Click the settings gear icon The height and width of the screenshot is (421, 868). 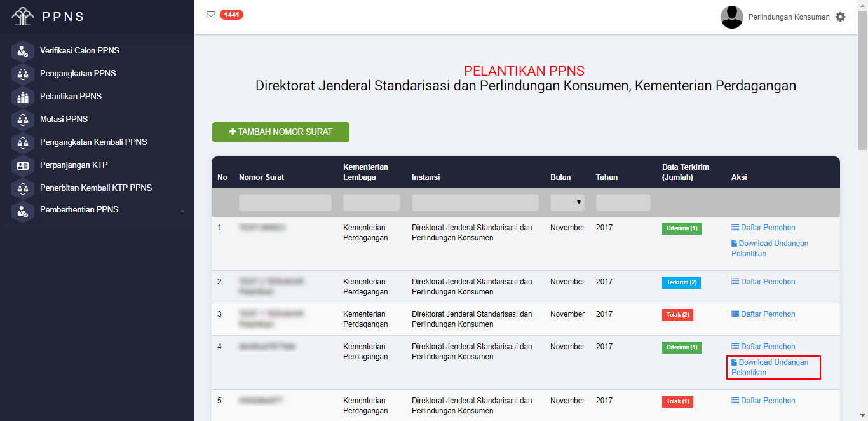tap(841, 17)
